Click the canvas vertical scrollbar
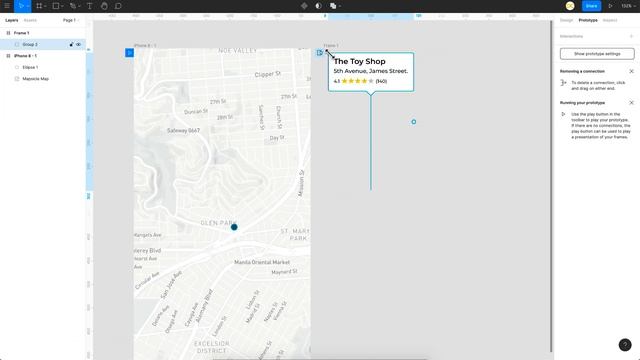 [x=551, y=186]
